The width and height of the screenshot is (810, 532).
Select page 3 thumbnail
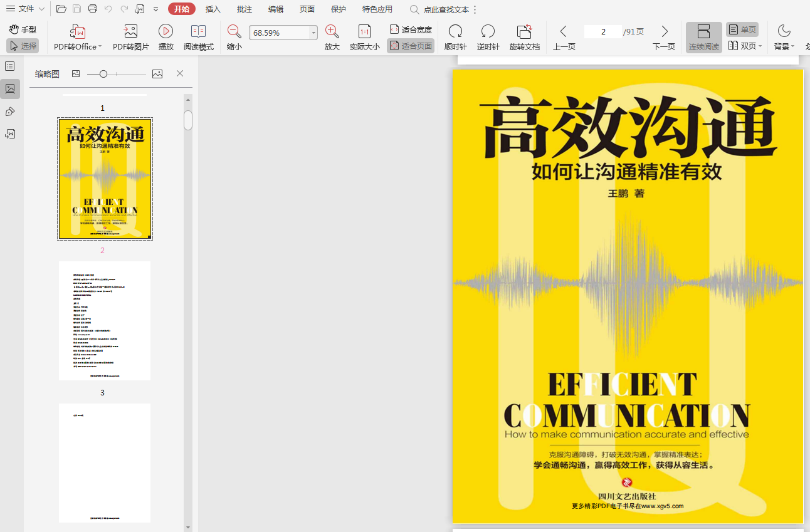pos(105,462)
